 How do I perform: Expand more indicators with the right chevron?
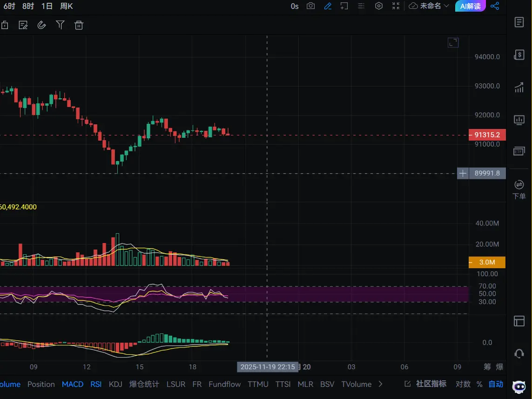380,384
